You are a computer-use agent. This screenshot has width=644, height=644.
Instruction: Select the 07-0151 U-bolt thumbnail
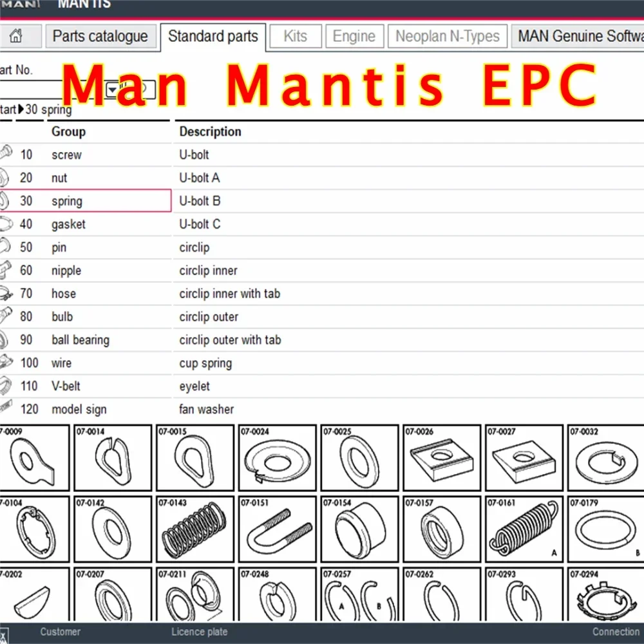277,529
